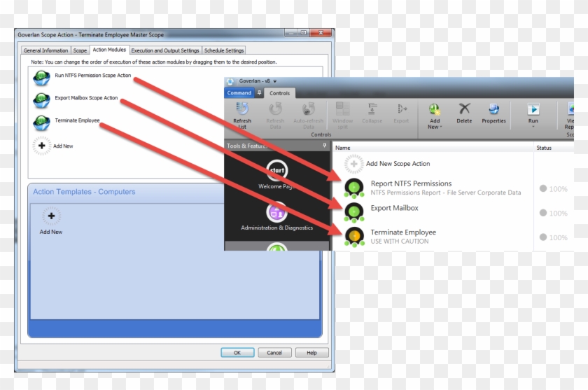Pin the Tools & Features panel

(324, 146)
